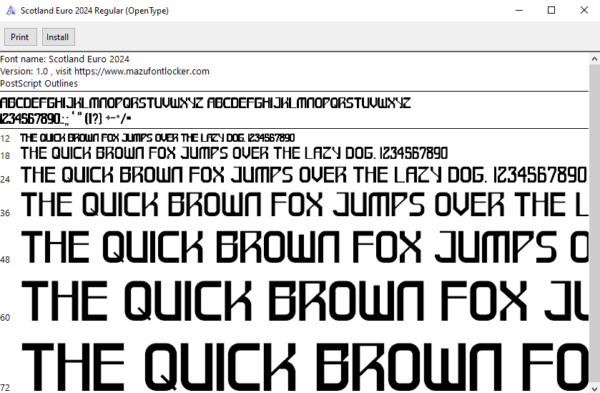Click the window title 'Scotland Euro 2024 Regular (OpenType)'
The width and height of the screenshot is (600, 393).
coord(95,11)
